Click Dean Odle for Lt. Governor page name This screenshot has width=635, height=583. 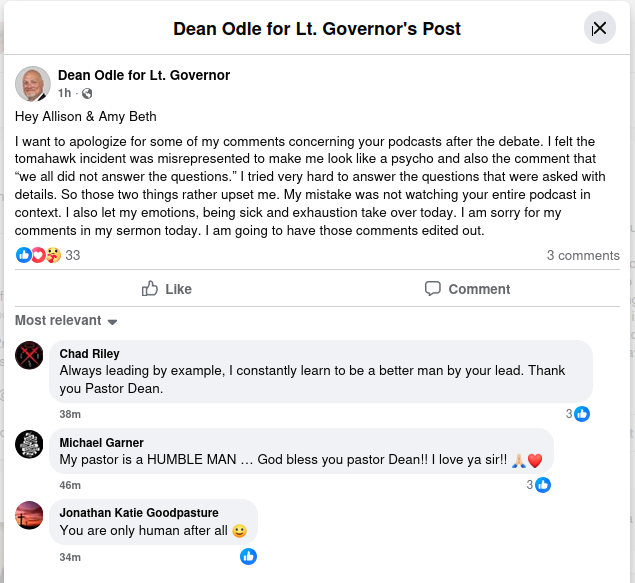144,75
